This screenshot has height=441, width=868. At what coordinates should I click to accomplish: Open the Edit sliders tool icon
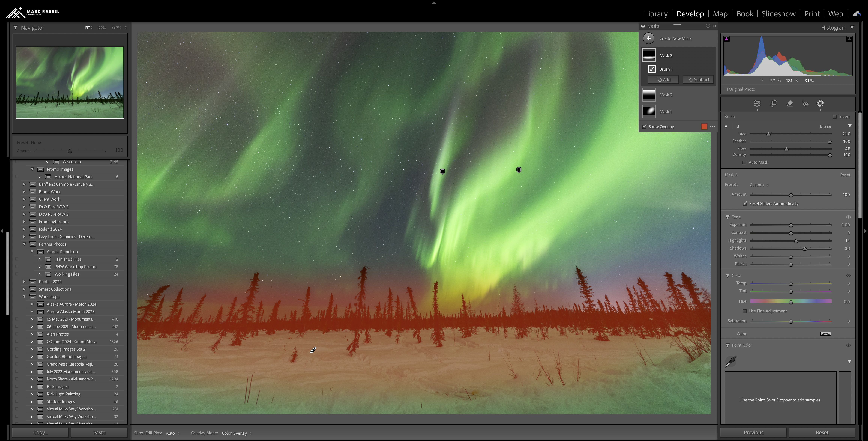click(757, 103)
